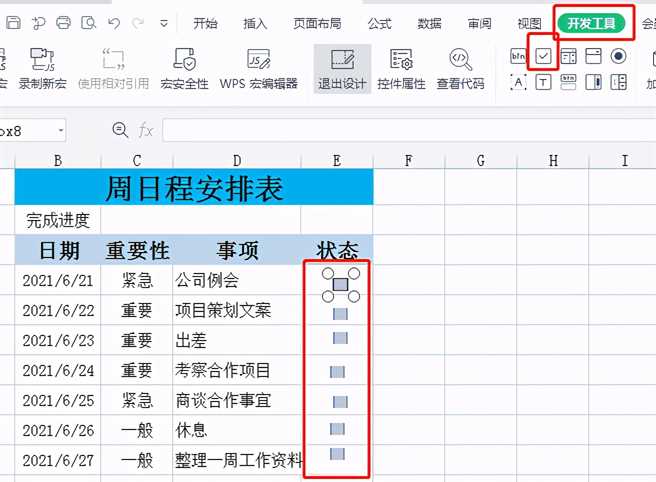Insert option button (radio) control
Image resolution: width=656 pixels, height=482 pixels.
click(x=618, y=56)
